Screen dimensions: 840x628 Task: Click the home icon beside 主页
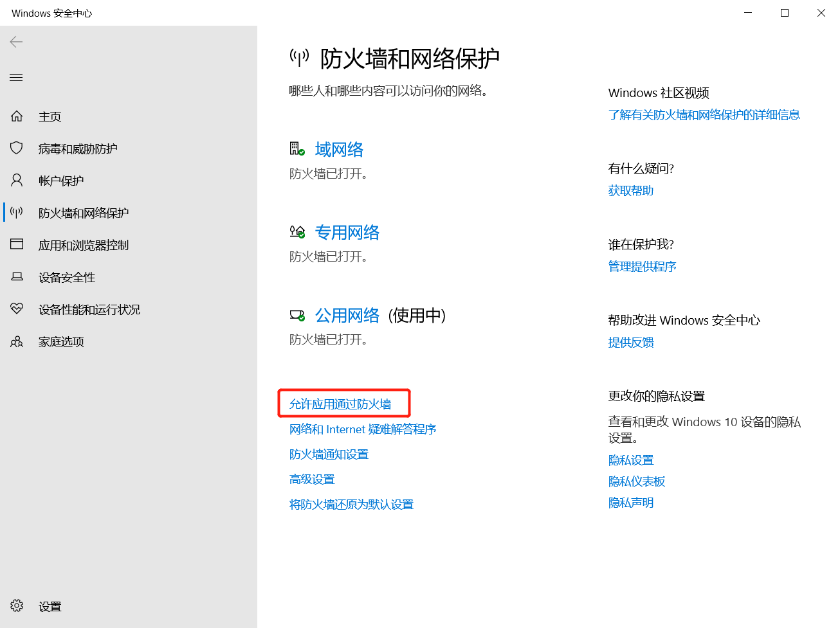[x=17, y=116]
